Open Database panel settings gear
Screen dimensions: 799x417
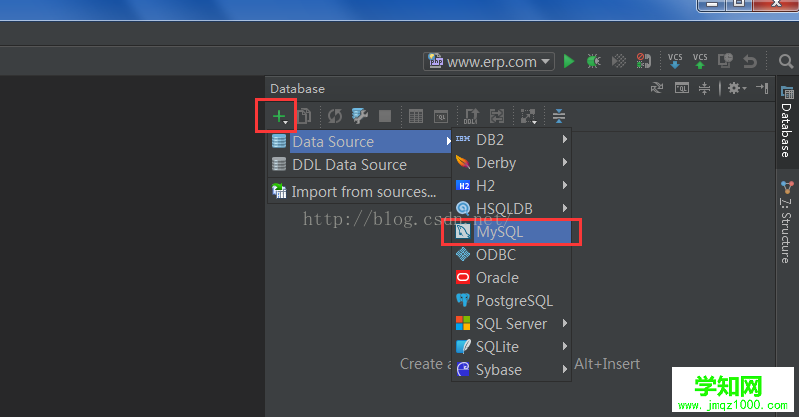[736, 88]
